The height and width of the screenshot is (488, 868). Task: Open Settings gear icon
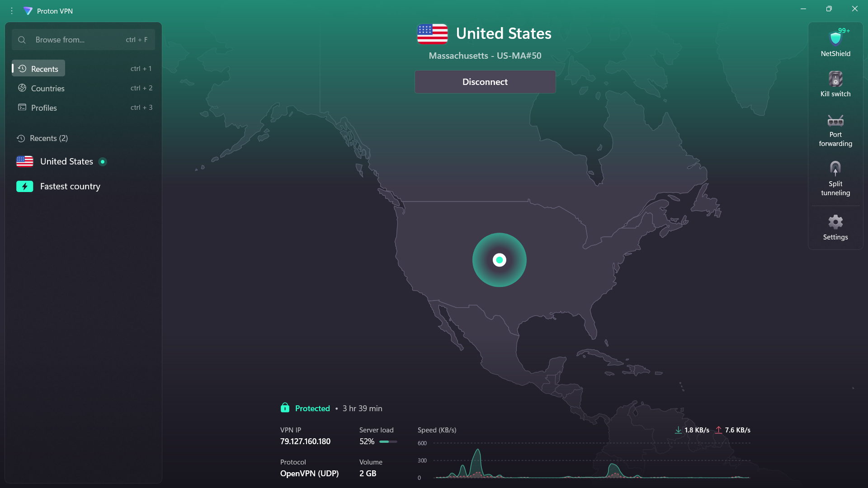[x=835, y=222]
